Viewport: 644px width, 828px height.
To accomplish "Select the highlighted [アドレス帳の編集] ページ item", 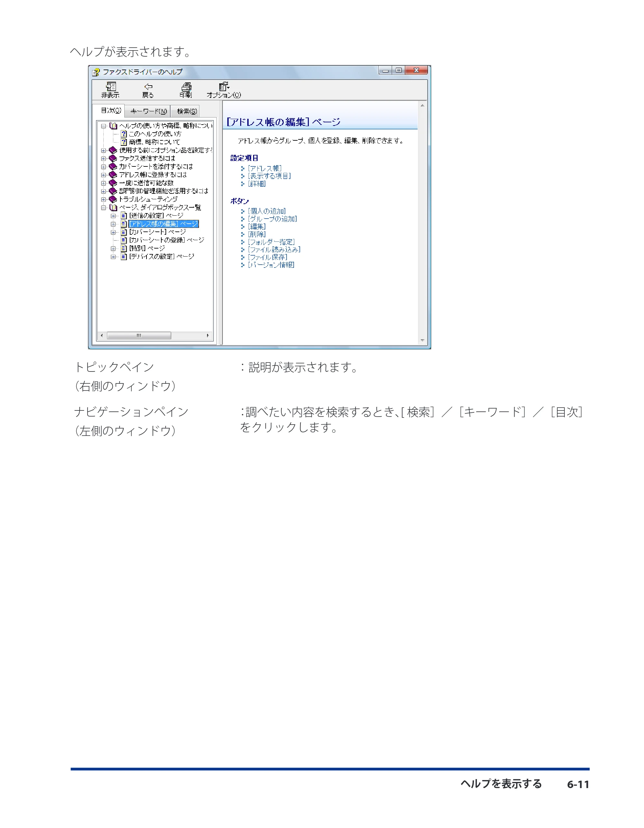I will [x=164, y=224].
